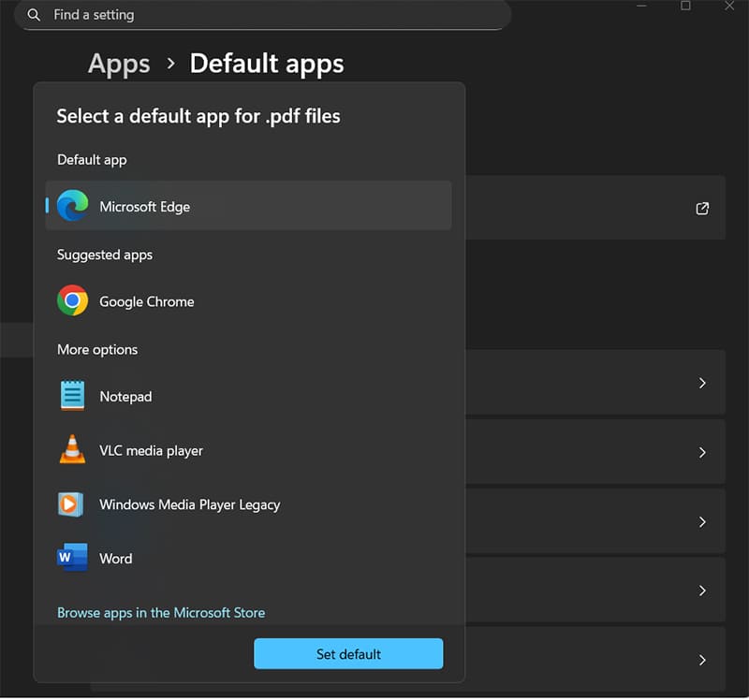Click the Microsoft Edge icon

pyautogui.click(x=72, y=206)
